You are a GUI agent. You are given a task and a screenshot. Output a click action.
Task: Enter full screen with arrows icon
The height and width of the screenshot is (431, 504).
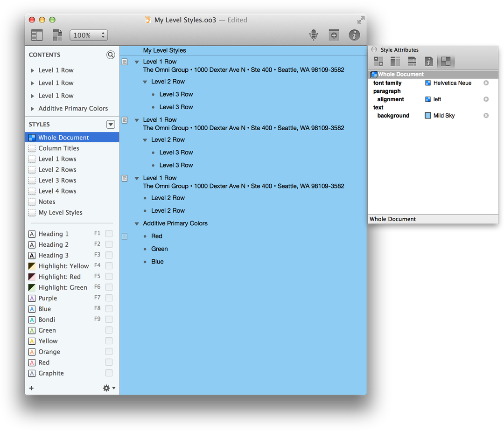[361, 20]
